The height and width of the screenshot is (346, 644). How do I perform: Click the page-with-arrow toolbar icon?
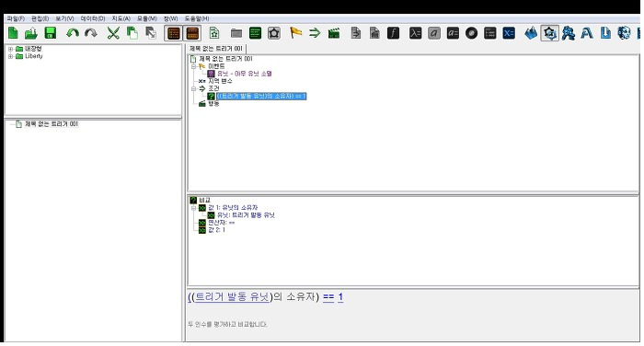pyautogui.click(x=356, y=33)
